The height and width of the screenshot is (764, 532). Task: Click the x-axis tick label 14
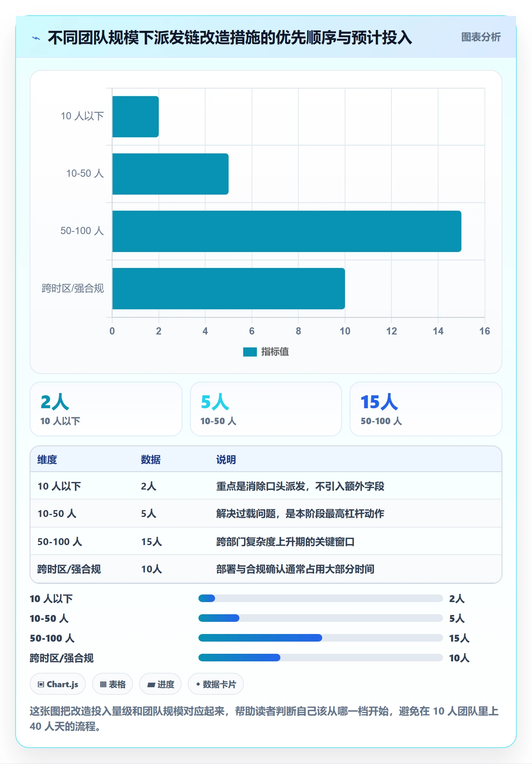pyautogui.click(x=438, y=331)
